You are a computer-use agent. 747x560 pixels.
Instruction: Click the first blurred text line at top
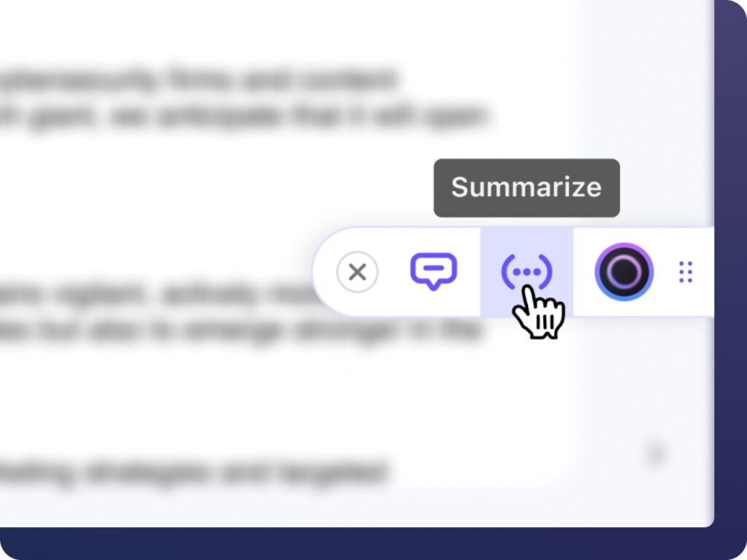click(x=198, y=79)
